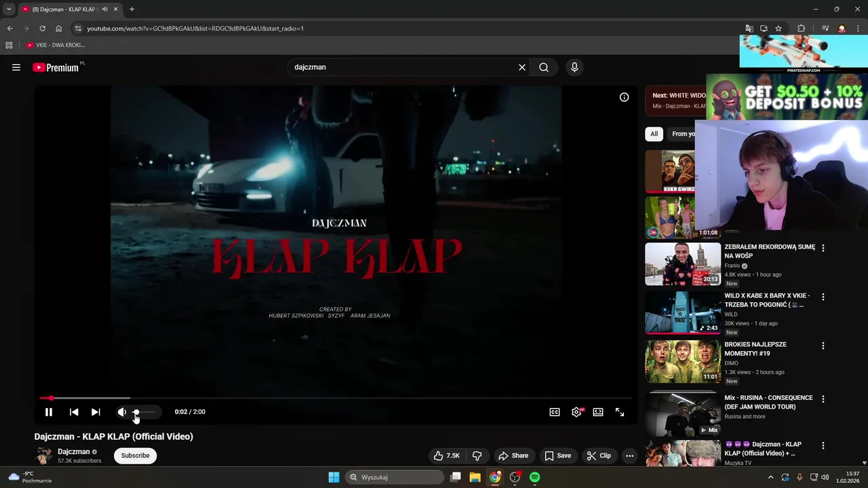This screenshot has height=488, width=868.
Task: Clear the search query
Action: [x=522, y=67]
